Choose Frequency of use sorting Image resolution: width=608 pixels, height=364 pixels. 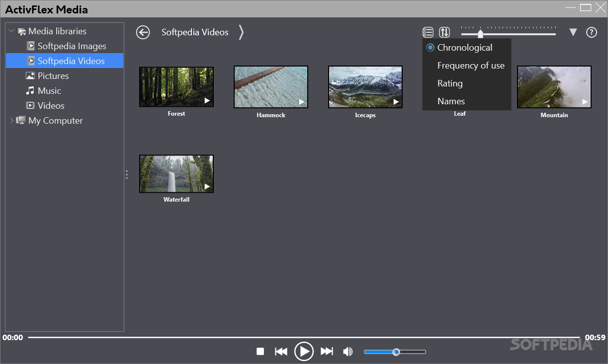coord(466,66)
